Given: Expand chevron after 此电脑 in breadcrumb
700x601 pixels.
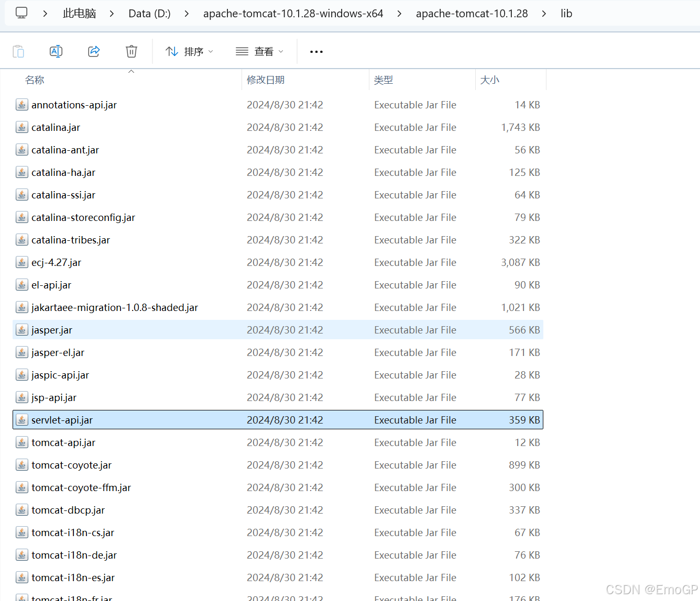Looking at the screenshot, I should [112, 14].
